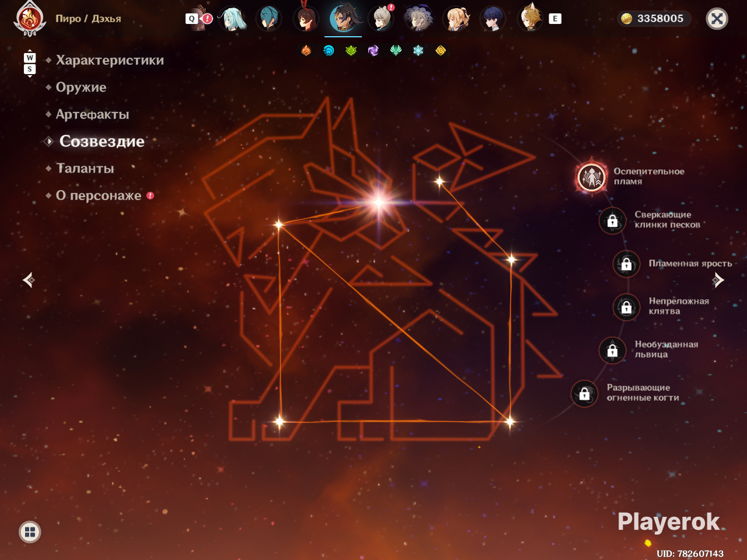Open the Ослепительное пламя constellation icon
The image size is (747, 560).
[x=592, y=177]
